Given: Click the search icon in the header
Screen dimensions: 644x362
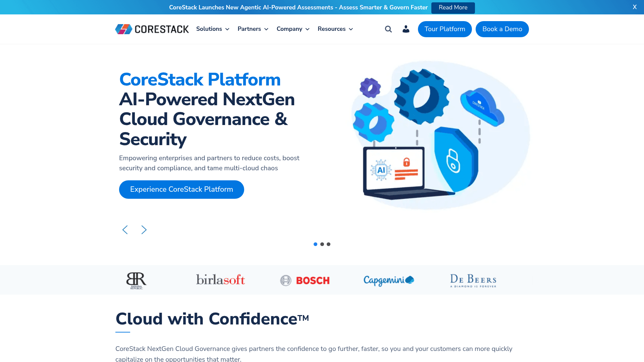Looking at the screenshot, I should 388,29.
